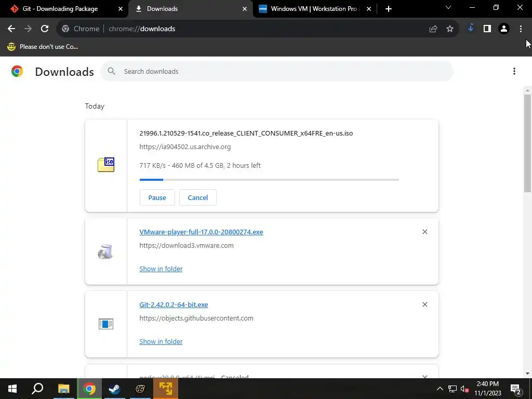Remove the Git installer entry from list
Viewport: 532px width, 399px height.
[425, 304]
